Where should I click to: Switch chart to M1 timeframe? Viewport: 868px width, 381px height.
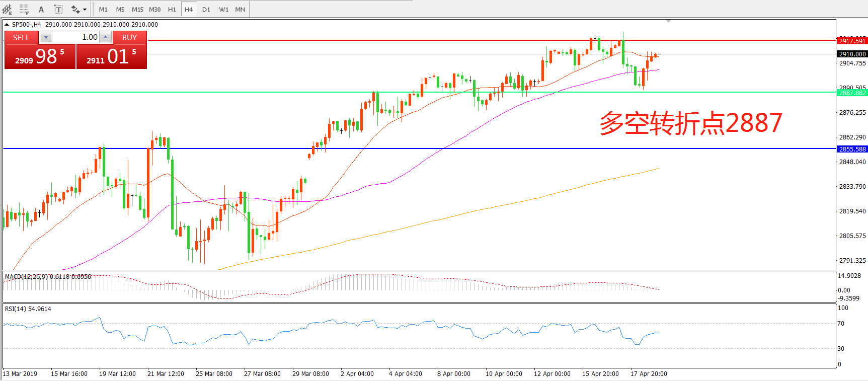103,9
